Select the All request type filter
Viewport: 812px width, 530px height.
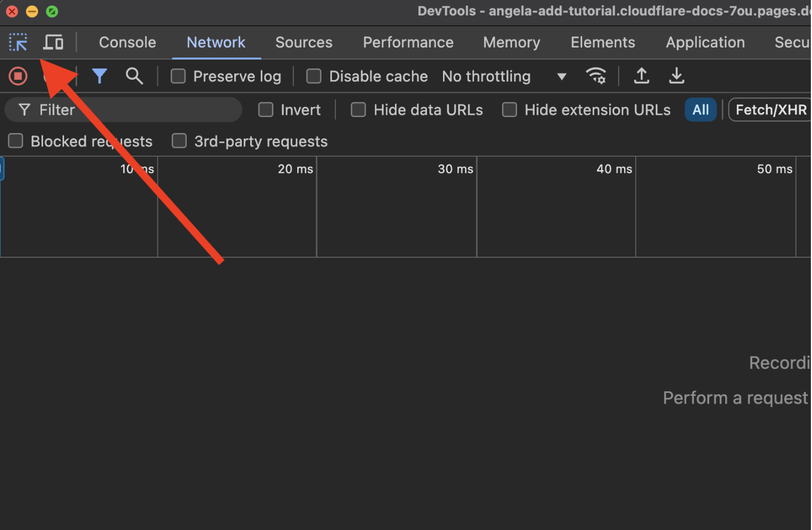(700, 110)
